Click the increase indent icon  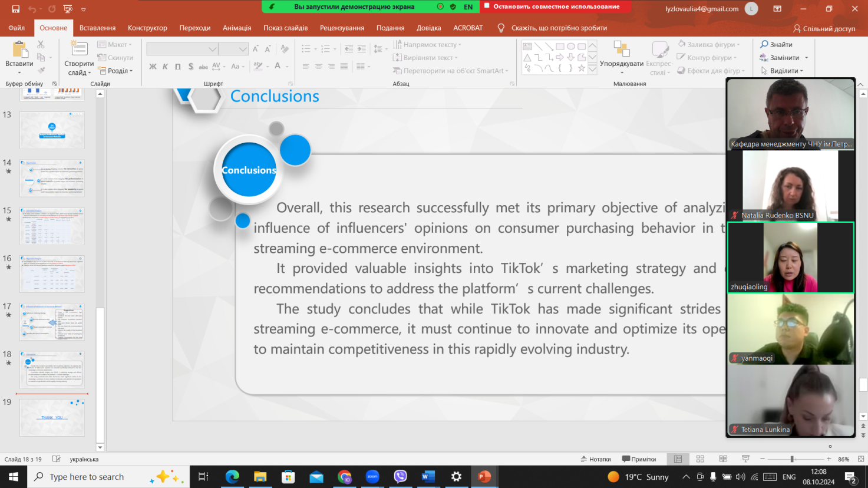[x=362, y=49]
